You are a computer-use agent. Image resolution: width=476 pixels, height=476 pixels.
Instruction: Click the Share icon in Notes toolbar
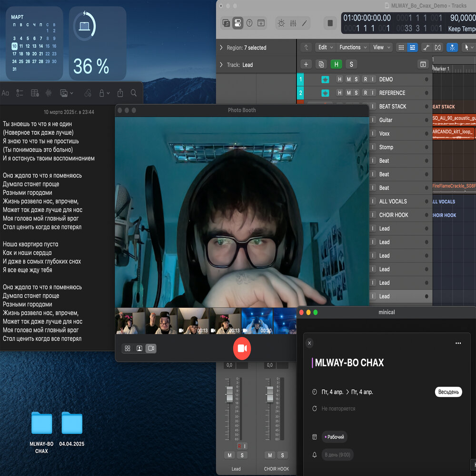tap(120, 93)
